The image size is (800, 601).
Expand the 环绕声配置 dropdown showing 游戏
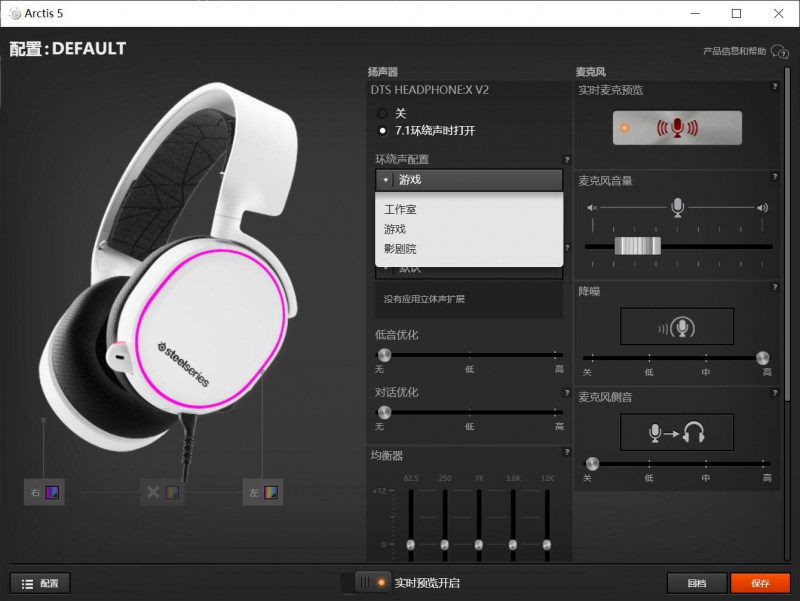469,180
